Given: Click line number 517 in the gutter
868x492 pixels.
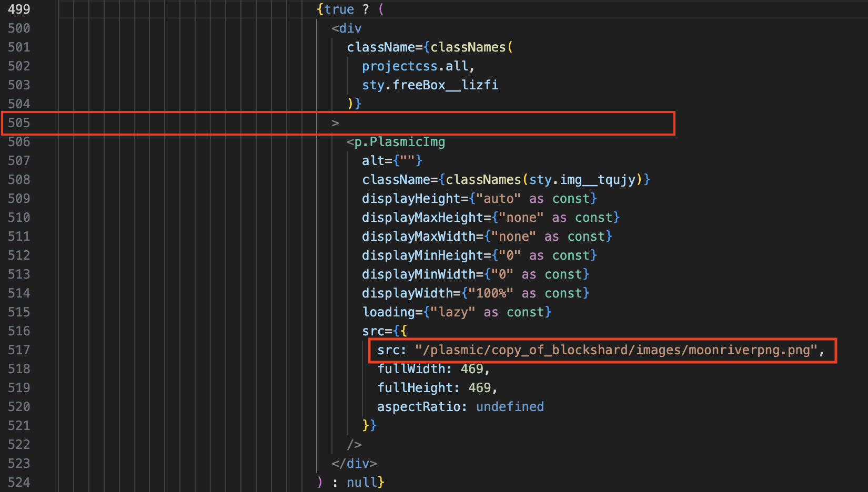Looking at the screenshot, I should coord(19,350).
